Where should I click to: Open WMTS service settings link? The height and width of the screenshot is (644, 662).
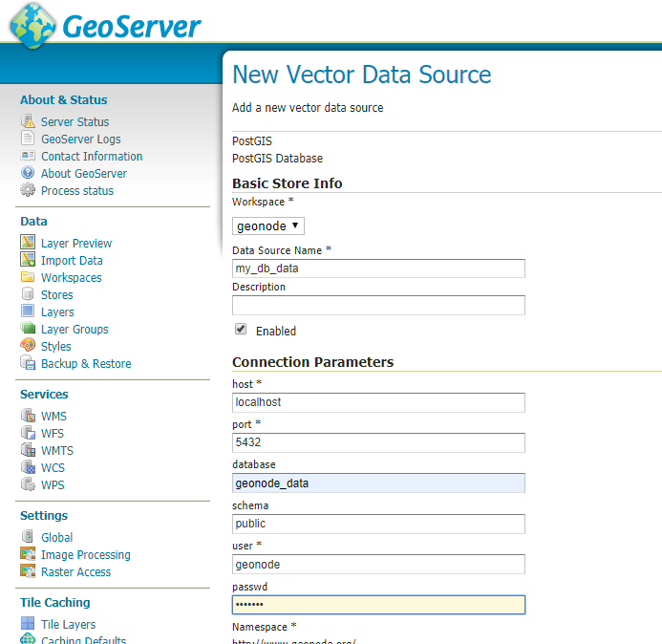57,451
